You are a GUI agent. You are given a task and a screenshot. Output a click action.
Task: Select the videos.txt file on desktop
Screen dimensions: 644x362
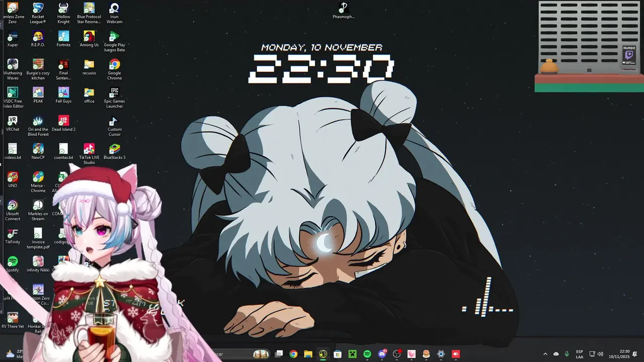pyautogui.click(x=13, y=151)
